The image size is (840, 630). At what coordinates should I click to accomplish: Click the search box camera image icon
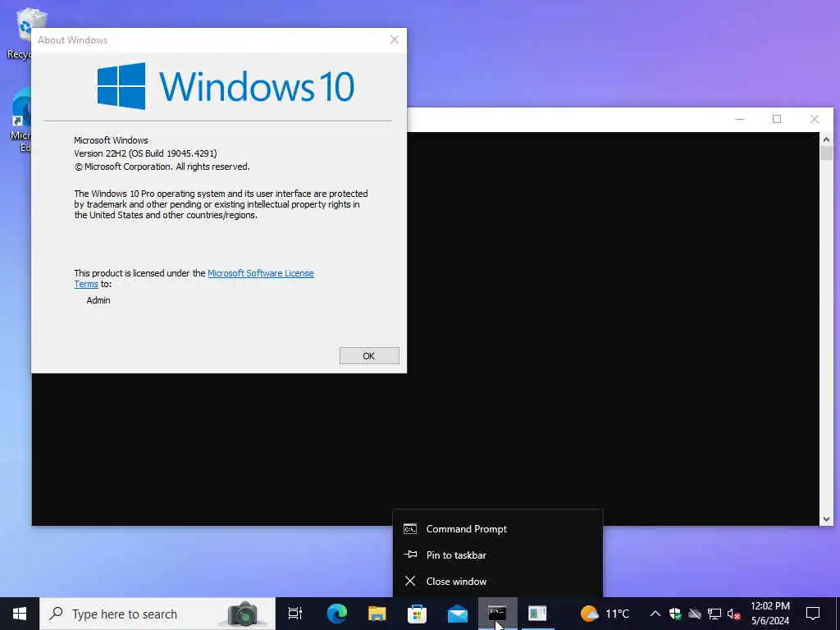click(243, 614)
